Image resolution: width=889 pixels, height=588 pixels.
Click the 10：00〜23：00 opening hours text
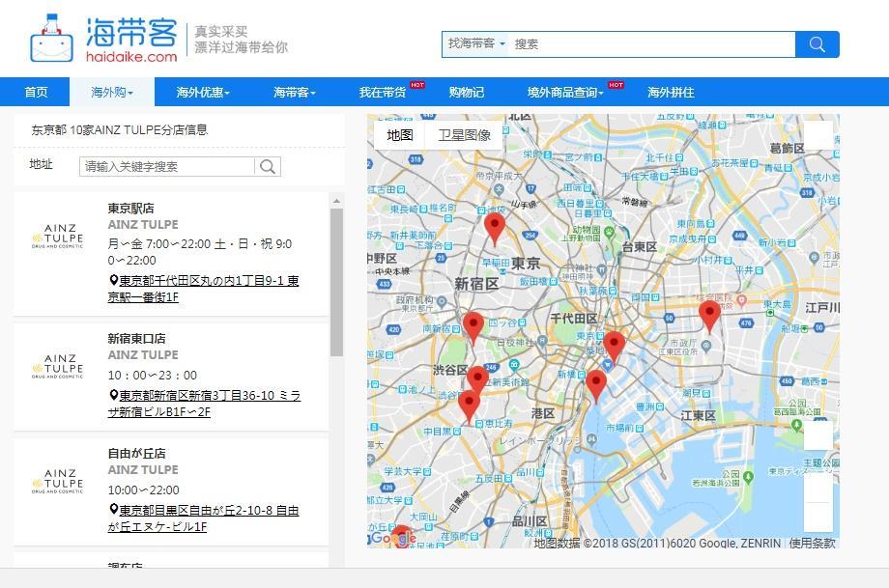pos(153,375)
